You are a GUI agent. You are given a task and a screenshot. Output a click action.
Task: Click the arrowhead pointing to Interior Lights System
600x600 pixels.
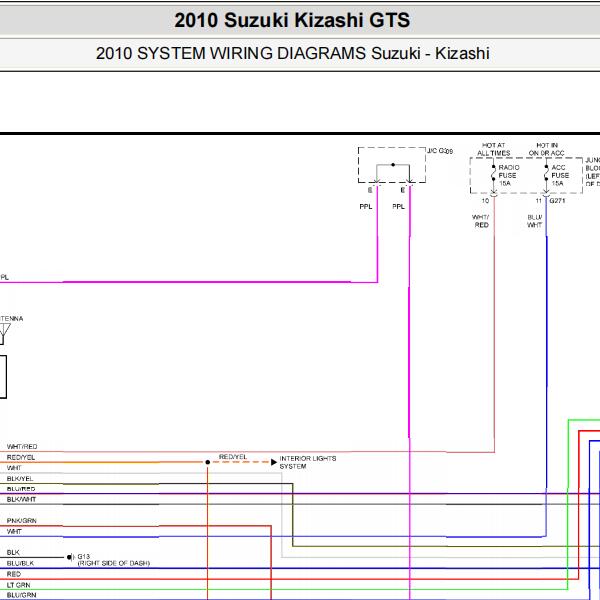[x=274, y=462]
